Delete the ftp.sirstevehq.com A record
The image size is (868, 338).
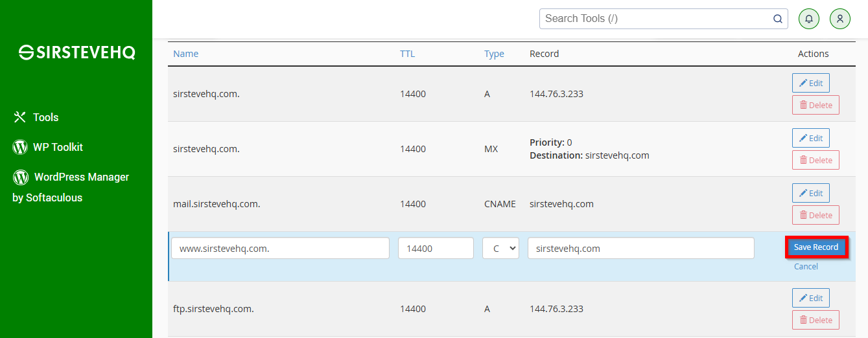pos(815,320)
